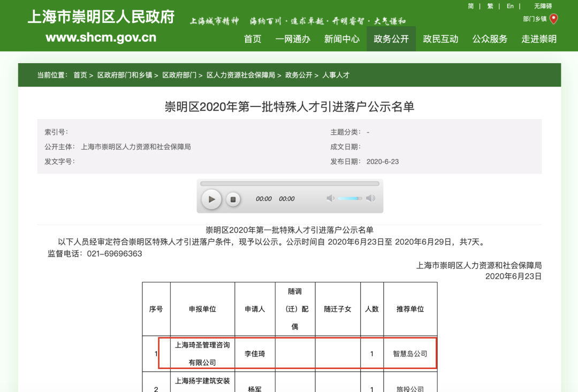Click the www.shcm.gov.cn site address text
The width and height of the screenshot is (578, 392).
click(101, 37)
